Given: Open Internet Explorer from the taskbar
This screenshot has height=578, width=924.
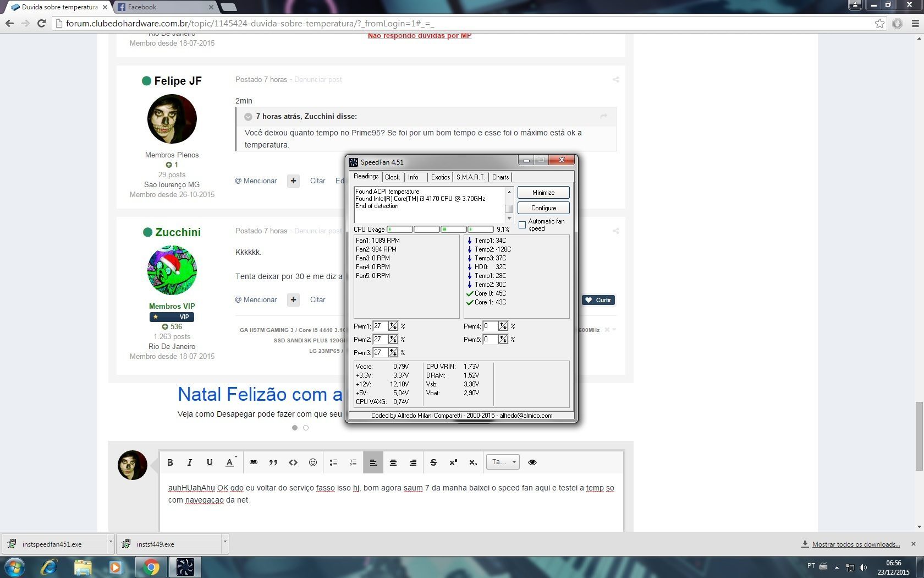Looking at the screenshot, I should coord(49,567).
